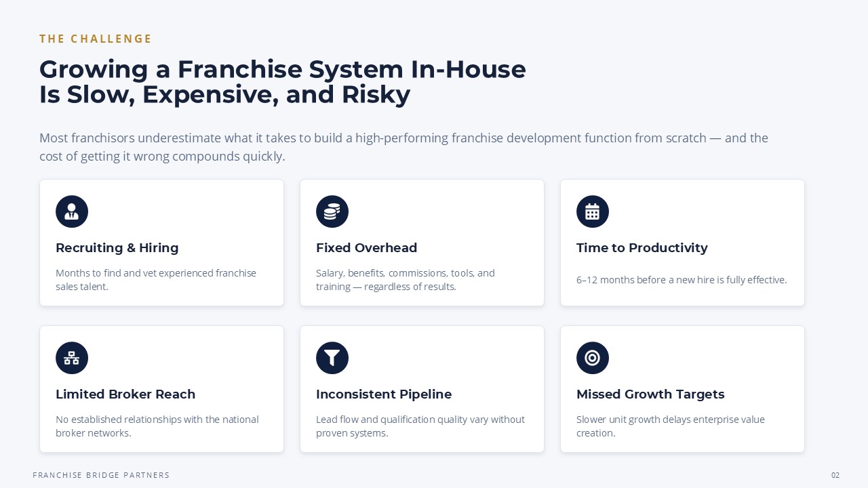Select the Recruiting & Hiring heading
Screen dimensions: 868x488
click(x=117, y=248)
